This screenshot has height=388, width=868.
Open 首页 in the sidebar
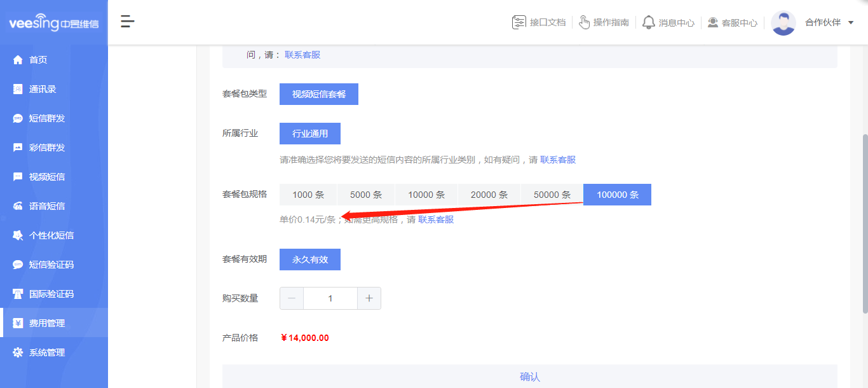(54, 60)
